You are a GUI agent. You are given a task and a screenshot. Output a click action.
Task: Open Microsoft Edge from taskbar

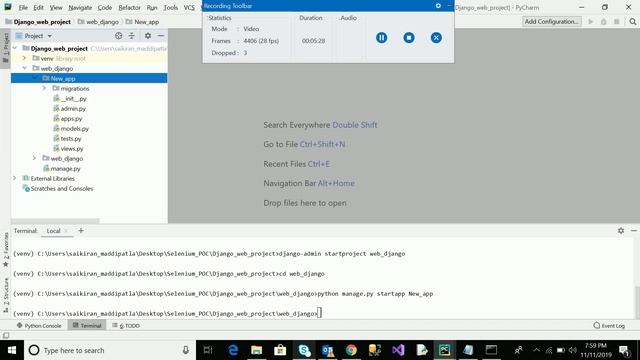coord(233,350)
